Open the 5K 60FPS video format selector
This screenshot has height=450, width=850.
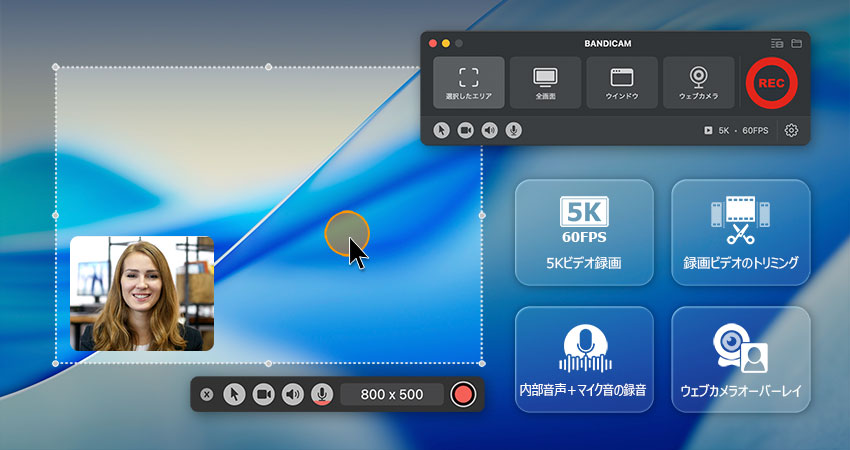pos(736,130)
